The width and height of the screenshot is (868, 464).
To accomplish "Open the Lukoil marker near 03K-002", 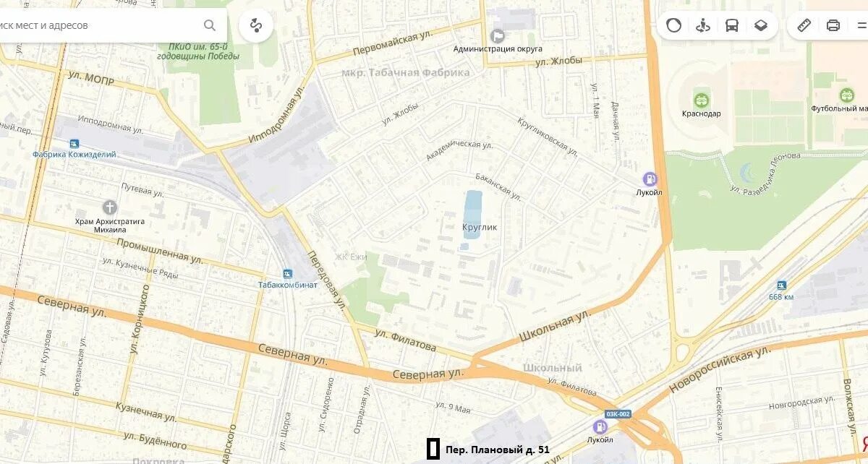I will 600,426.
